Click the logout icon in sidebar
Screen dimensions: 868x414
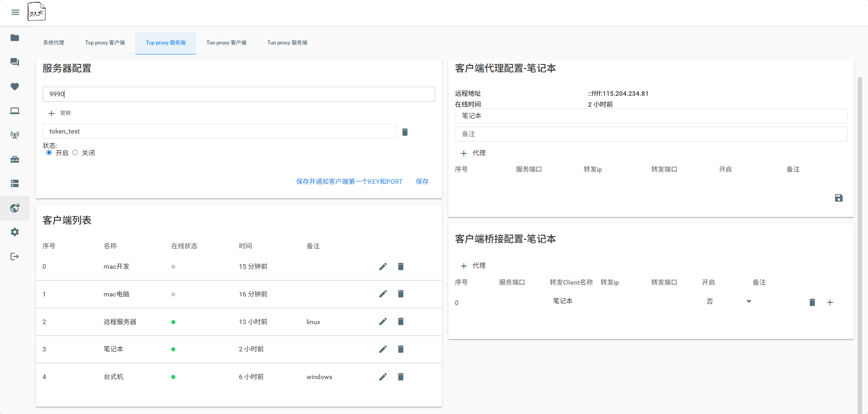pos(15,256)
